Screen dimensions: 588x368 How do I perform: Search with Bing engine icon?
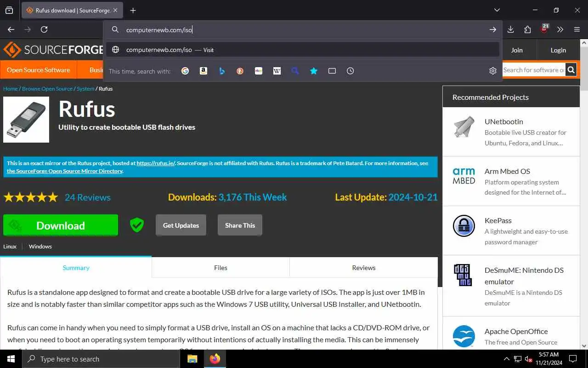pos(222,71)
